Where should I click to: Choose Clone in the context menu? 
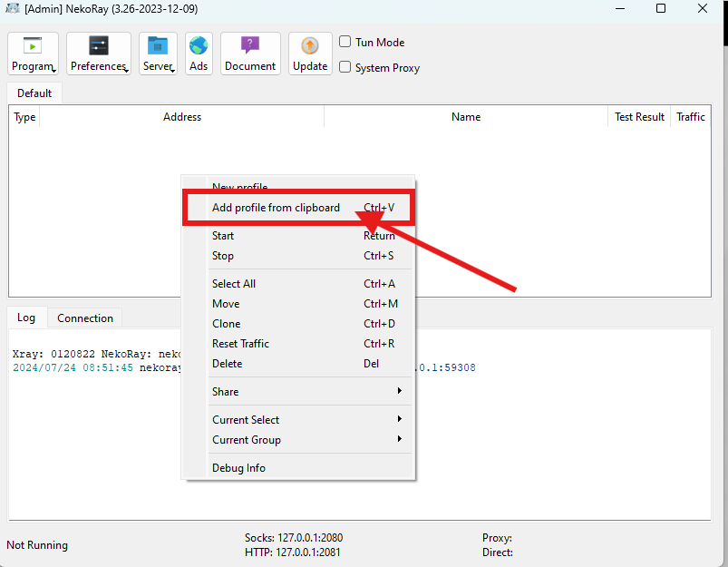(297, 324)
